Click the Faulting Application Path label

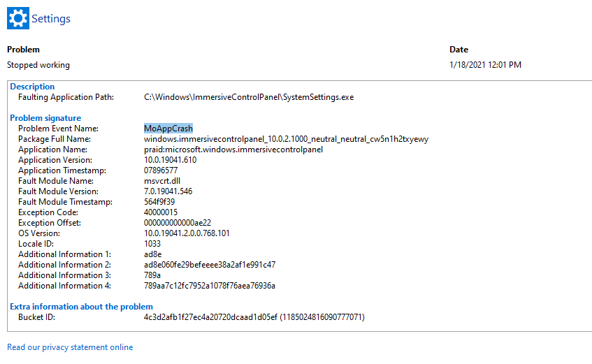coord(66,97)
